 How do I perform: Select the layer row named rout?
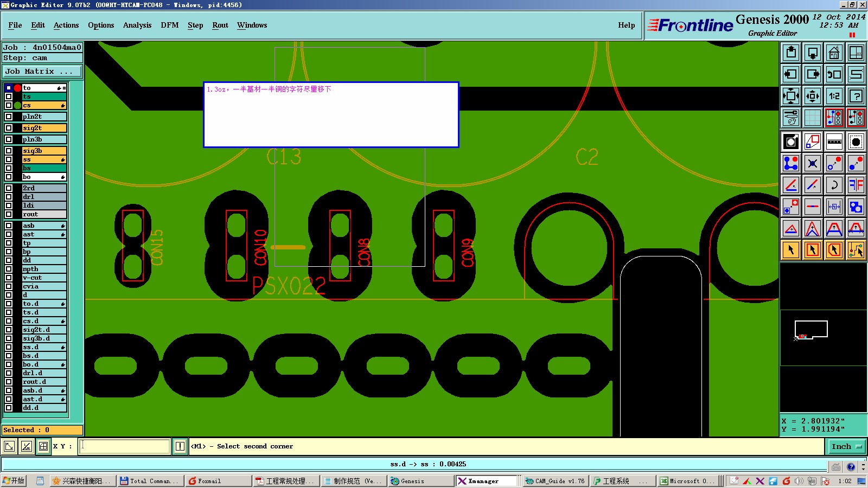44,214
